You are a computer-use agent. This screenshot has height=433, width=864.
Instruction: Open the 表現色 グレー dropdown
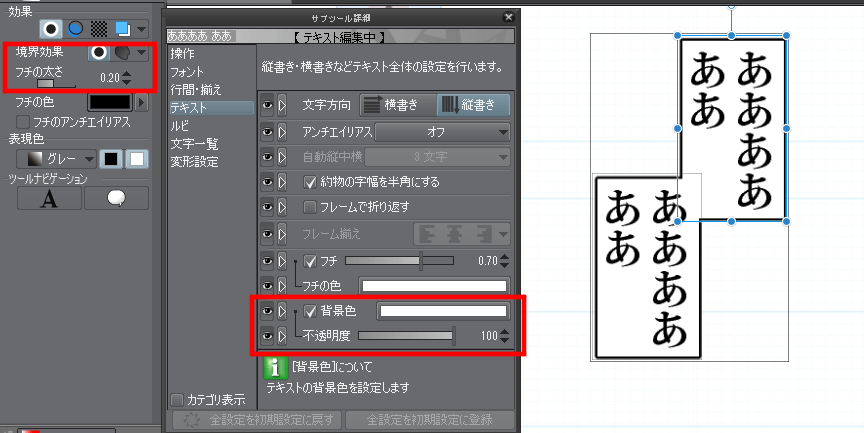[59, 159]
